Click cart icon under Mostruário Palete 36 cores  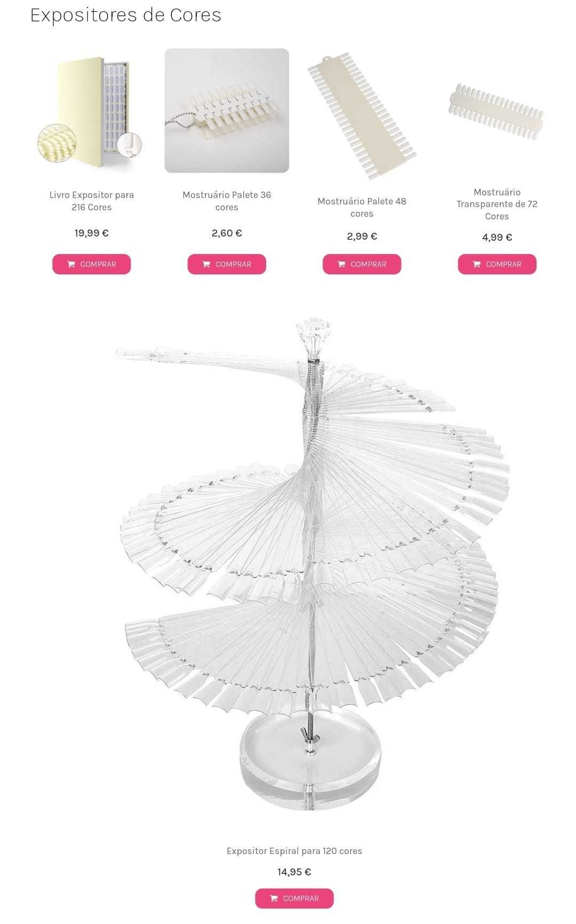click(x=206, y=264)
